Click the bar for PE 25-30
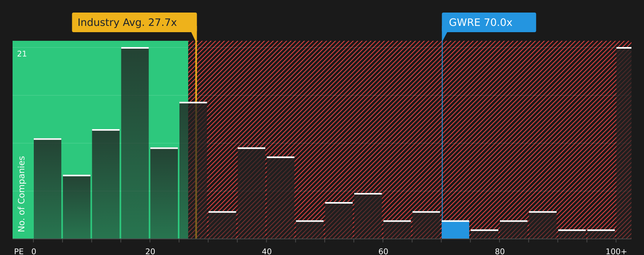The height and width of the screenshot is (255, 644). pos(193,170)
